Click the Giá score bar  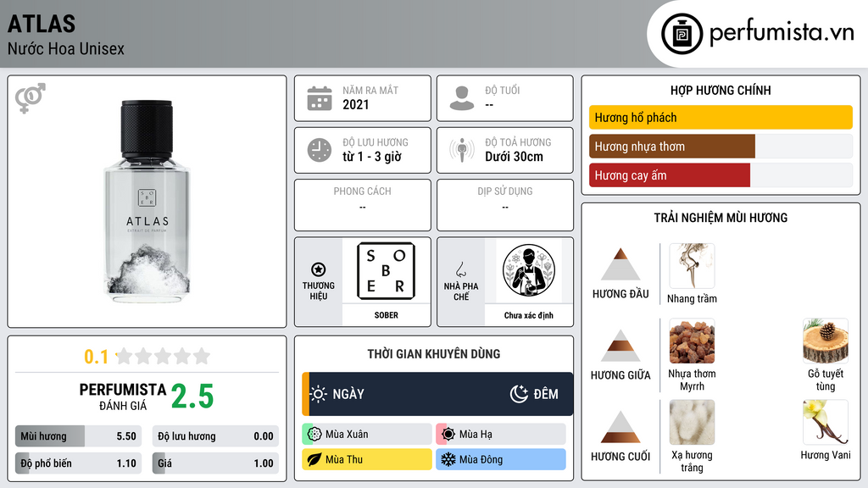point(215,463)
